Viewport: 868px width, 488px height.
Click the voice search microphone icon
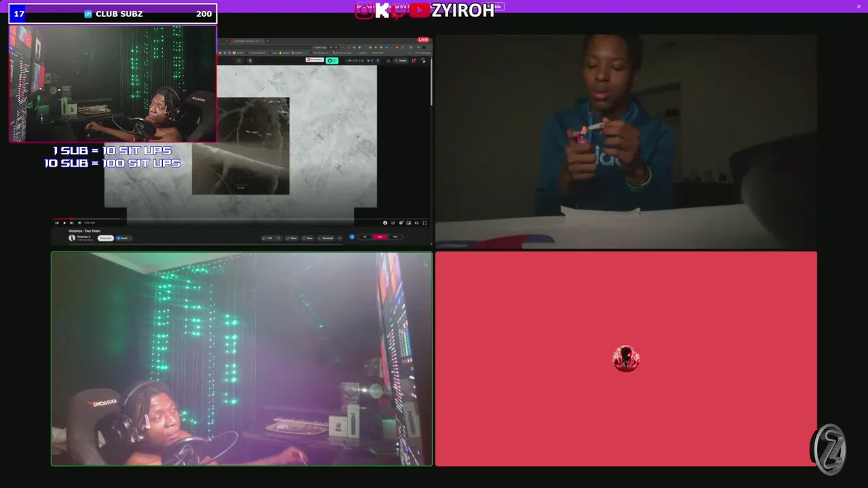pos(250,60)
